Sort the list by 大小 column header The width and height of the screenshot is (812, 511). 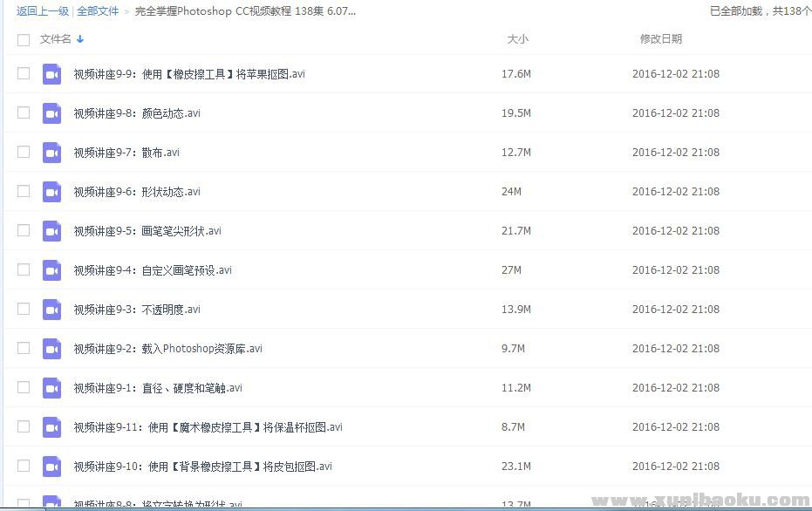point(517,39)
